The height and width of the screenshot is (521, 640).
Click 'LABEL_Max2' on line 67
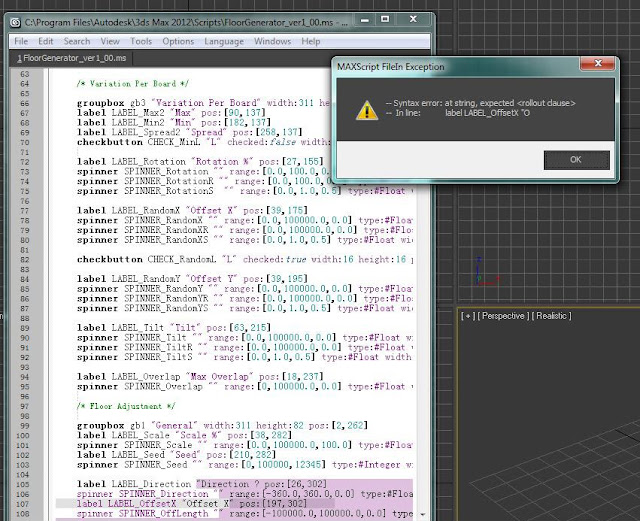(138, 113)
